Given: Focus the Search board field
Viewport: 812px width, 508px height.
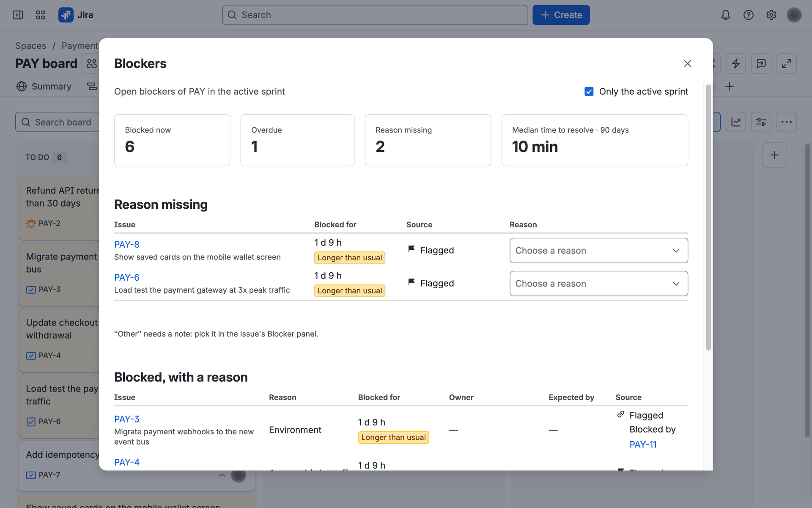Looking at the screenshot, I should coord(58,122).
